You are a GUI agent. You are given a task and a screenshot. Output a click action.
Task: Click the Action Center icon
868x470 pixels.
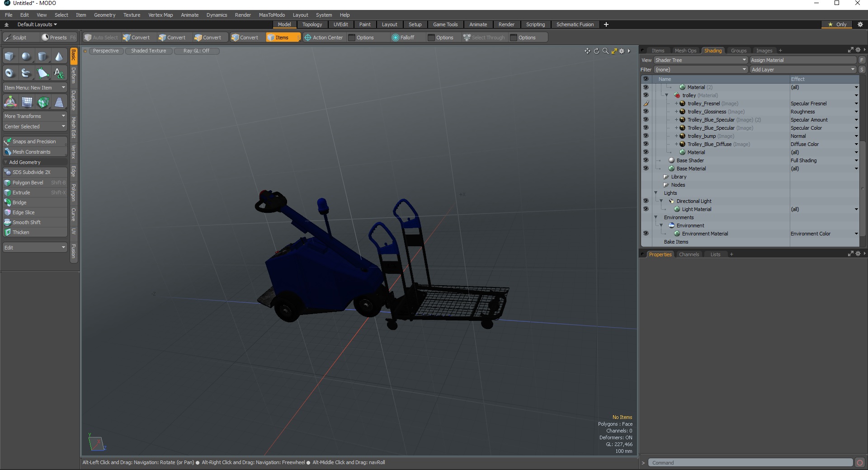pos(308,38)
